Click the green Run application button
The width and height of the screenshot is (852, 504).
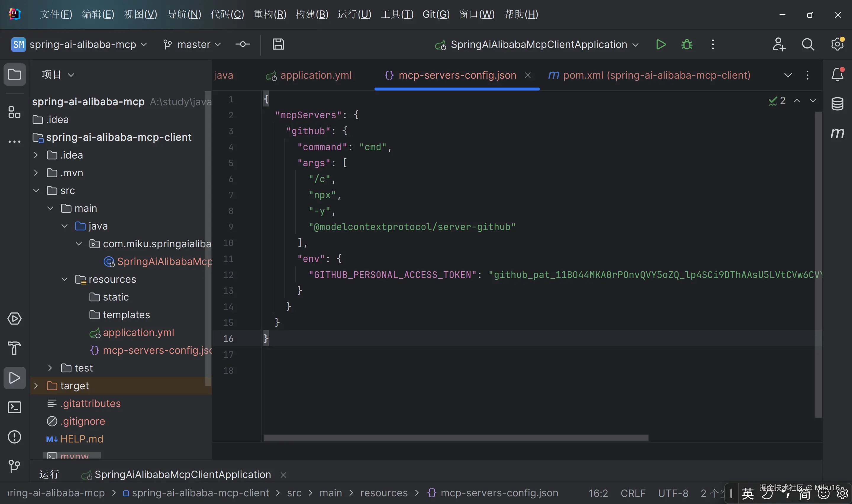661,44
